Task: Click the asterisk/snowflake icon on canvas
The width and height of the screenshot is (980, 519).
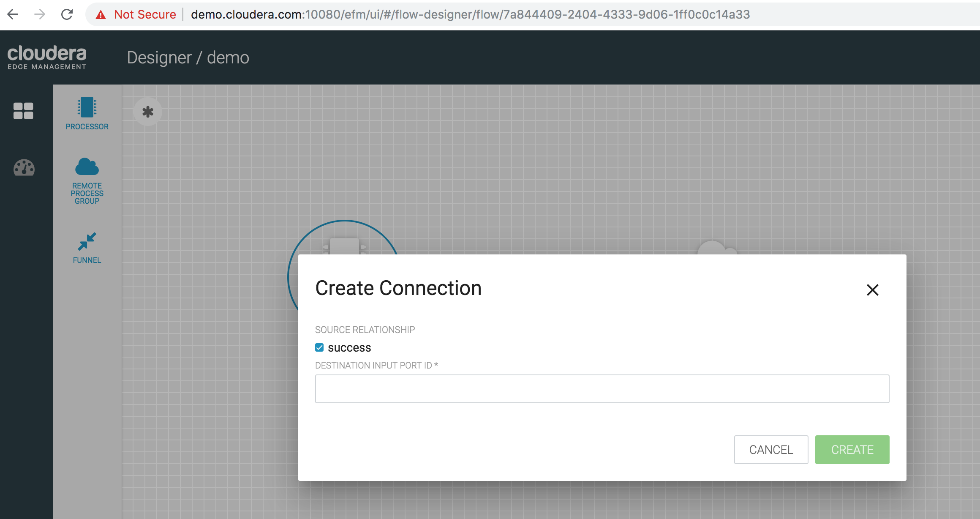Action: click(148, 112)
